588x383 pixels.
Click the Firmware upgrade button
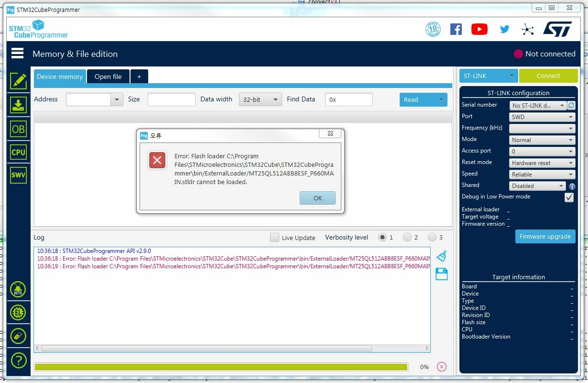tap(545, 236)
